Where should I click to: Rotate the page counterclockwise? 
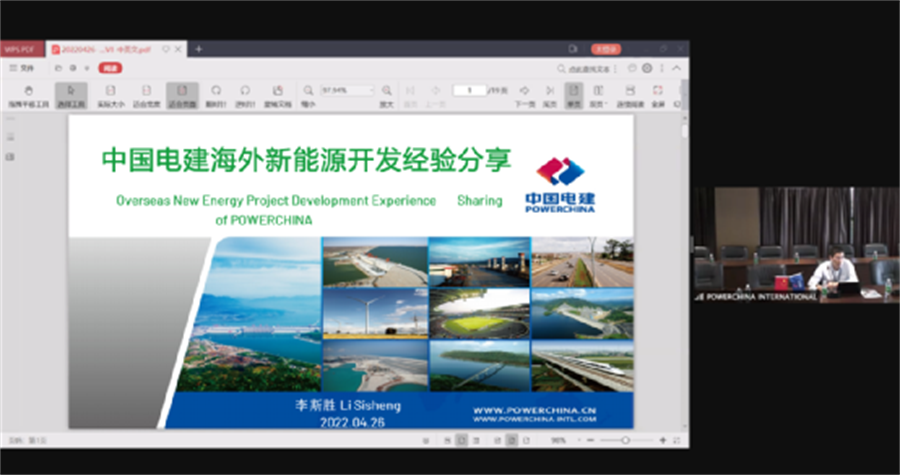pyautogui.click(x=245, y=96)
